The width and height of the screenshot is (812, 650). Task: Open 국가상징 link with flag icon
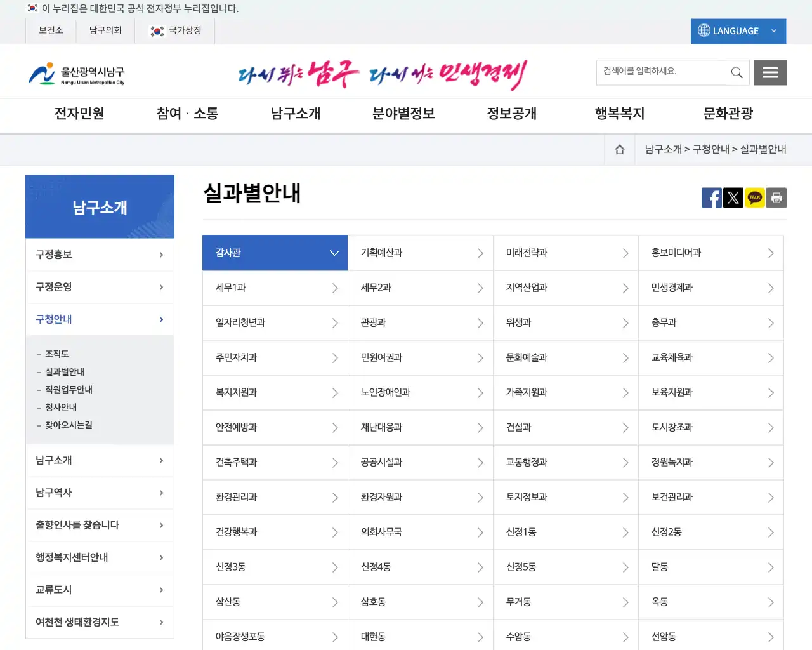tap(175, 30)
